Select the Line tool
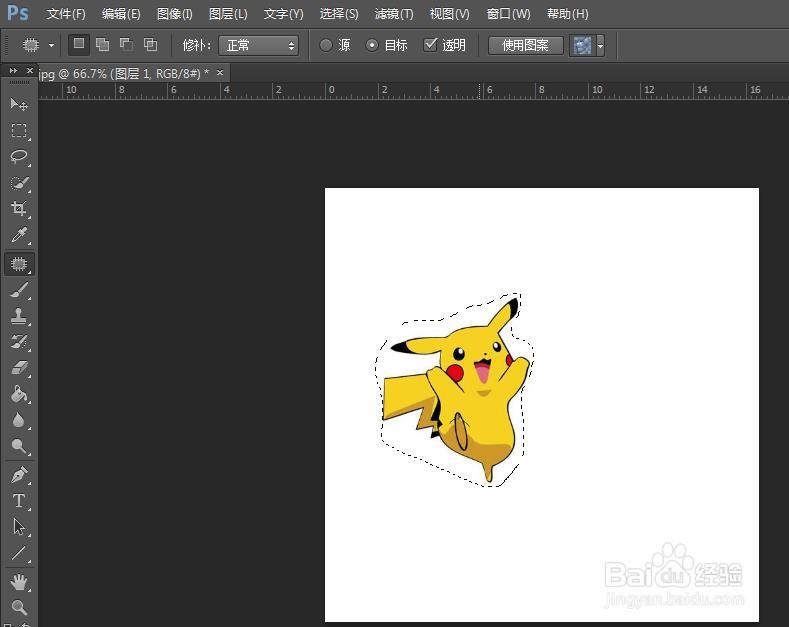Image resolution: width=789 pixels, height=627 pixels. pyautogui.click(x=19, y=553)
